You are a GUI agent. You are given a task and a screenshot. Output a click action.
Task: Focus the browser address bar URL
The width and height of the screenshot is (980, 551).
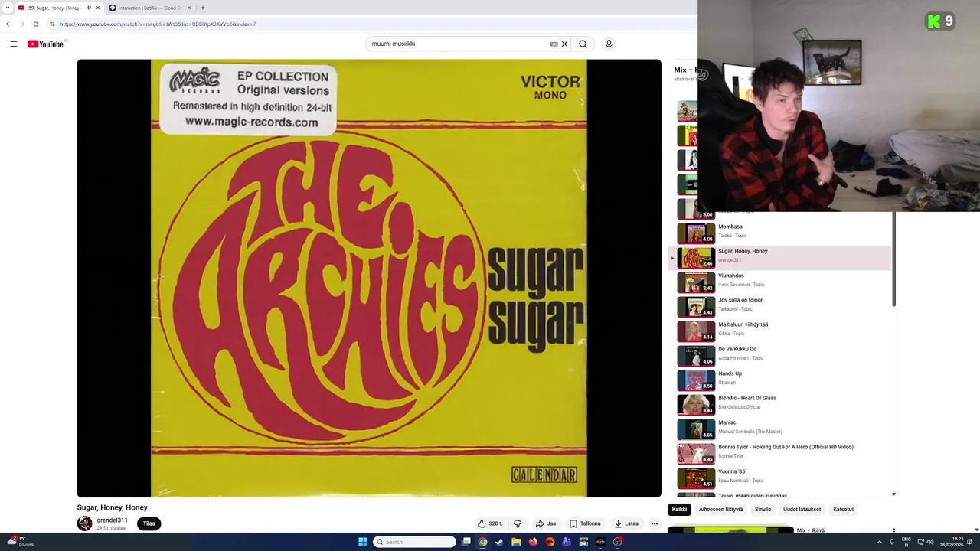[x=158, y=24]
